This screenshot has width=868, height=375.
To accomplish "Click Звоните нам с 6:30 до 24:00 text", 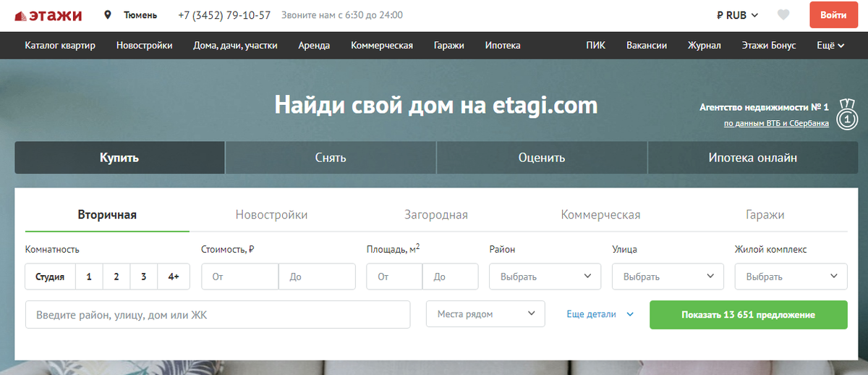I will click(342, 14).
